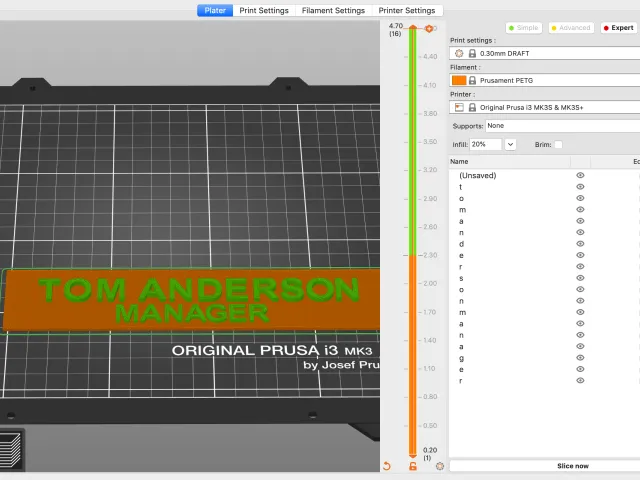
Task: Open the Filament Settings tab
Action: coord(333,11)
